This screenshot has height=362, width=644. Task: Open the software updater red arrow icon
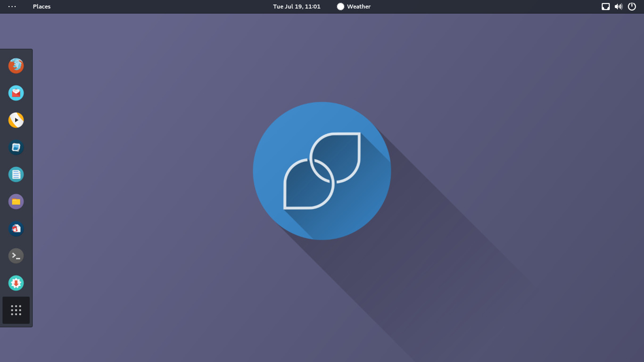(16, 283)
